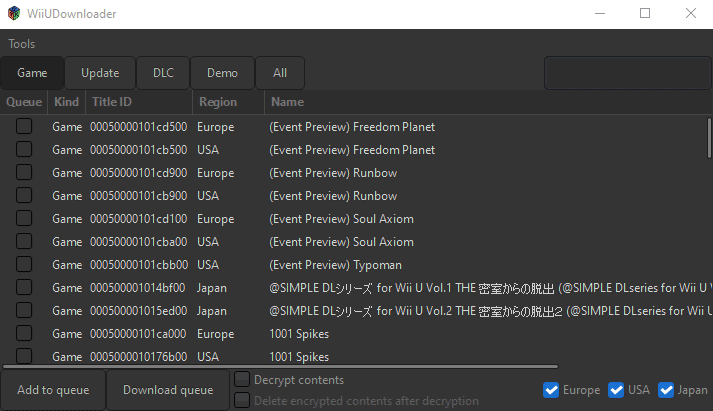The height and width of the screenshot is (411, 713).
Task: Select title ID 00050000101cd100
Action: (139, 219)
